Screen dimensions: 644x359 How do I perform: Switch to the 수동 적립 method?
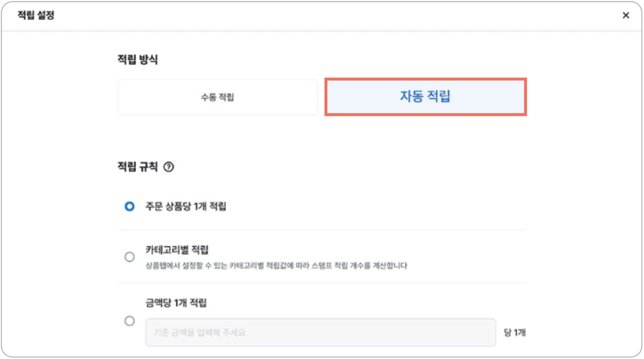[x=218, y=97]
